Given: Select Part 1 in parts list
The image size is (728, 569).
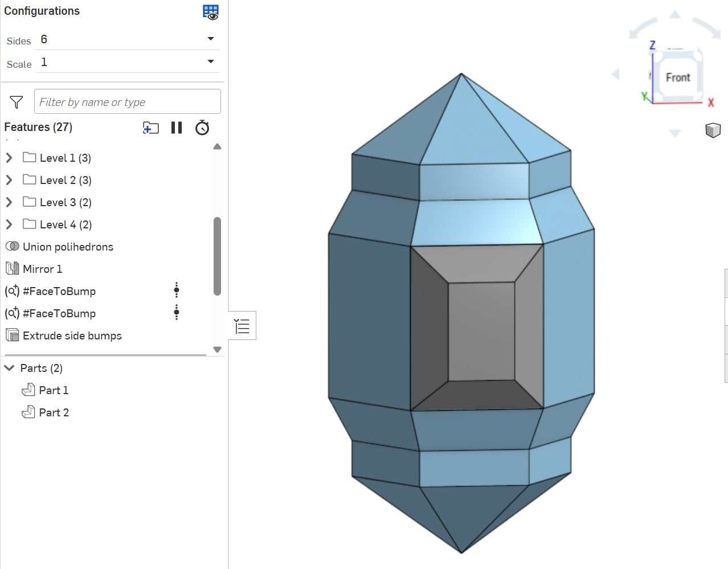Looking at the screenshot, I should click(x=54, y=390).
